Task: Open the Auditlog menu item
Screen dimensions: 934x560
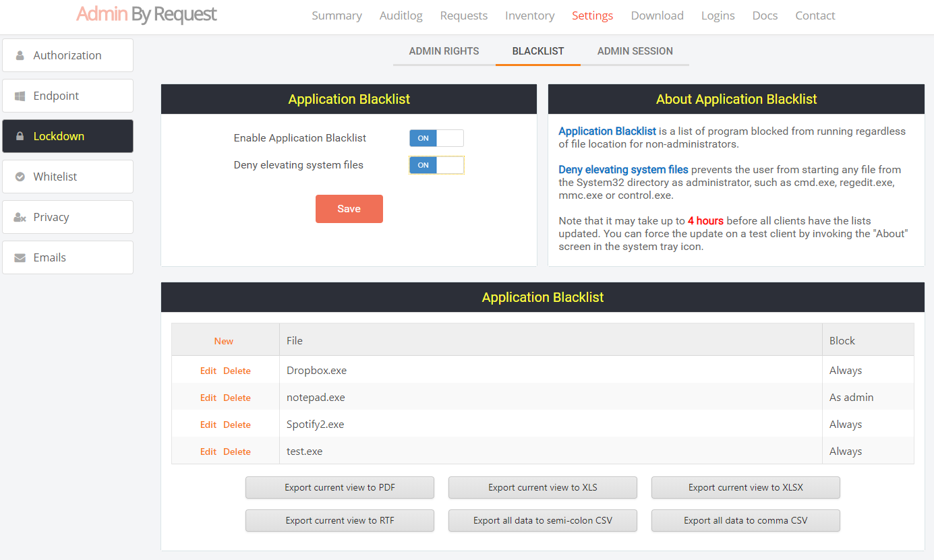Action: point(401,15)
